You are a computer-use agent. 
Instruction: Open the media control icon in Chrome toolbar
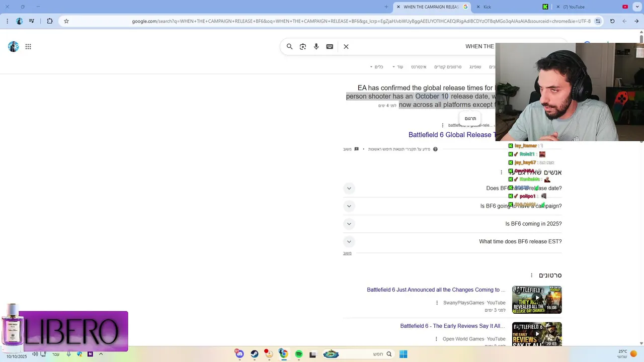pyautogui.click(x=32, y=21)
